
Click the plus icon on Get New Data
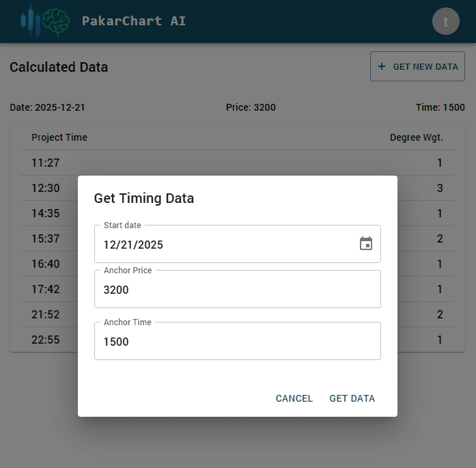pyautogui.click(x=382, y=67)
